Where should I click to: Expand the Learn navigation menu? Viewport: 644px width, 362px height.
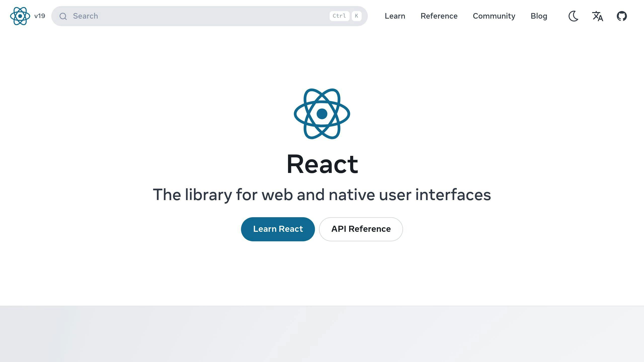[x=395, y=16]
